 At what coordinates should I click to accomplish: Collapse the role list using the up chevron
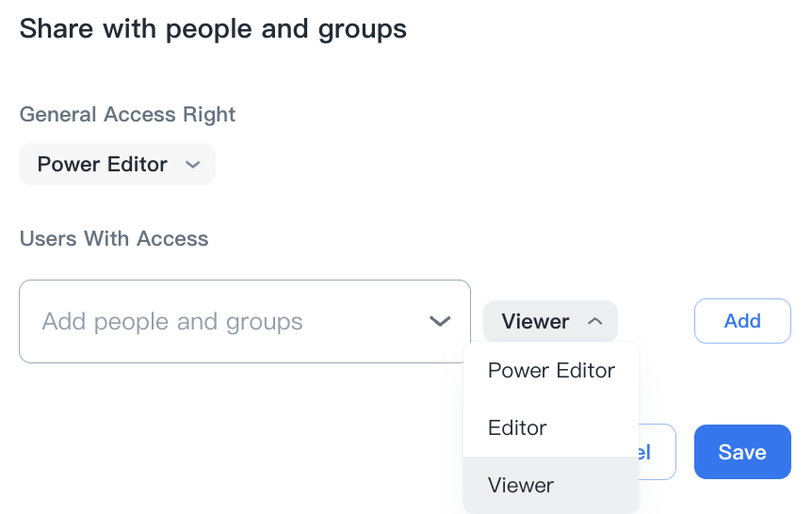pos(594,321)
